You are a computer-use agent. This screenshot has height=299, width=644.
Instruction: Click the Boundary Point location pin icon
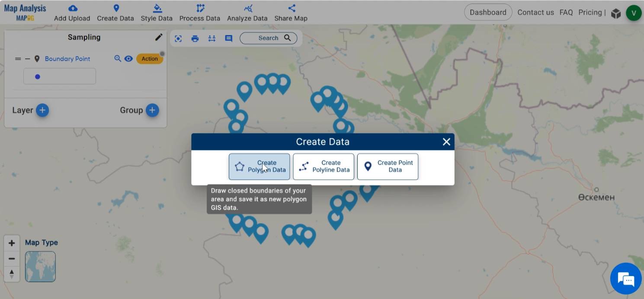click(37, 59)
